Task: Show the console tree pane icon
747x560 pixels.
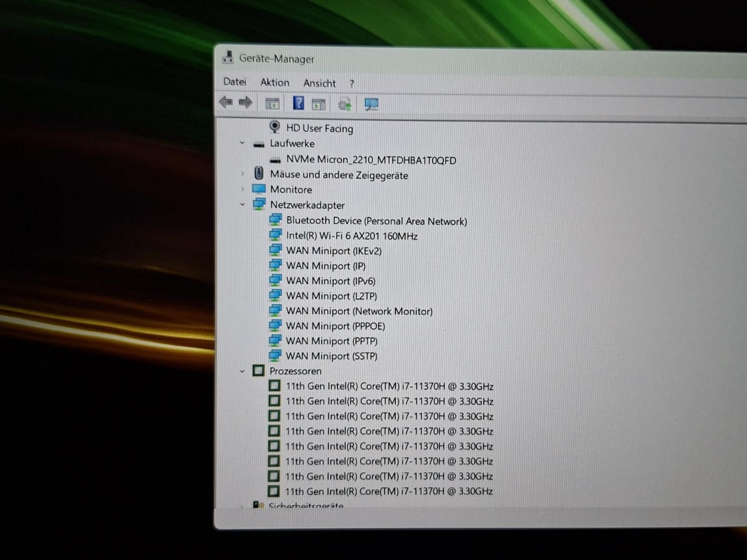Action: point(272,104)
